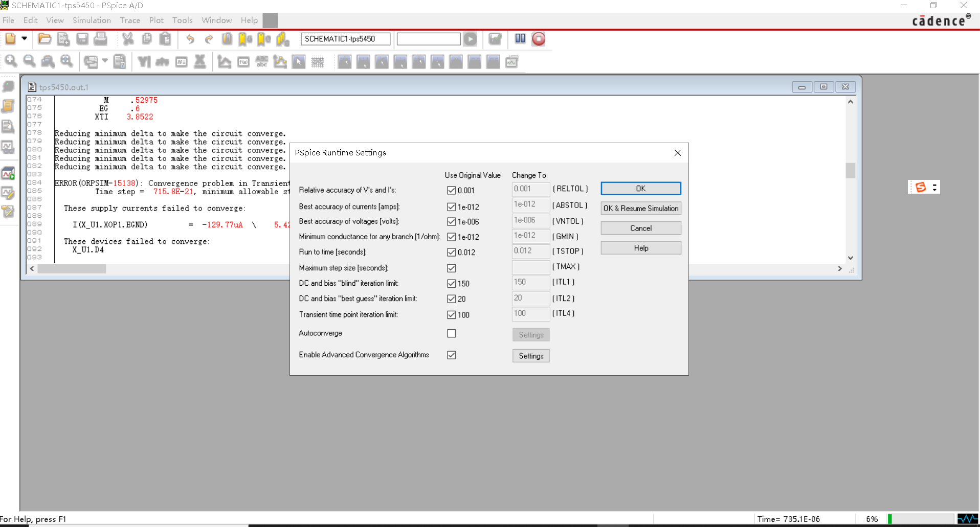Click the Undo arrow icon

pos(190,39)
